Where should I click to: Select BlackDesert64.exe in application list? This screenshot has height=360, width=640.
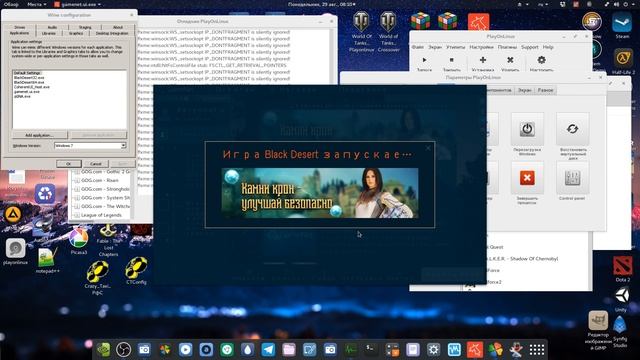tap(29, 82)
